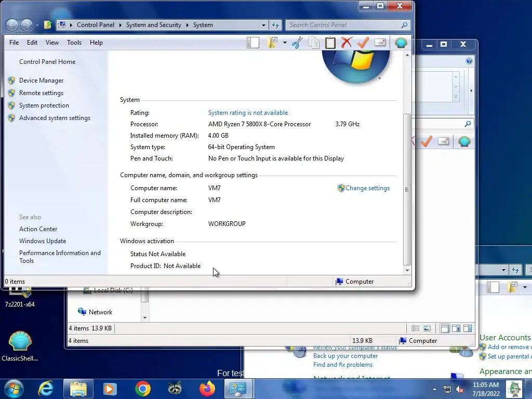Expand the arrow after System and Security breadcrumb
Image resolution: width=532 pixels, height=399 pixels.
point(187,25)
